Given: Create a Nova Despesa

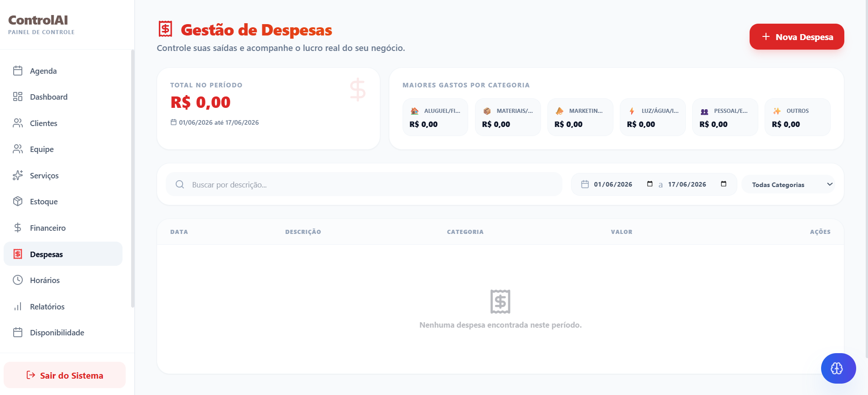Looking at the screenshot, I should click(x=797, y=36).
